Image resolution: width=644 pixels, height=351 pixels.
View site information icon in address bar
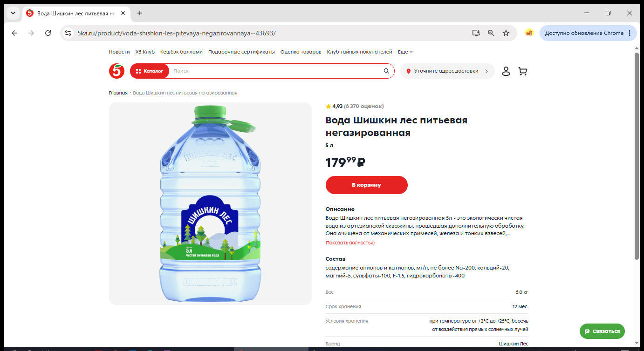click(68, 33)
